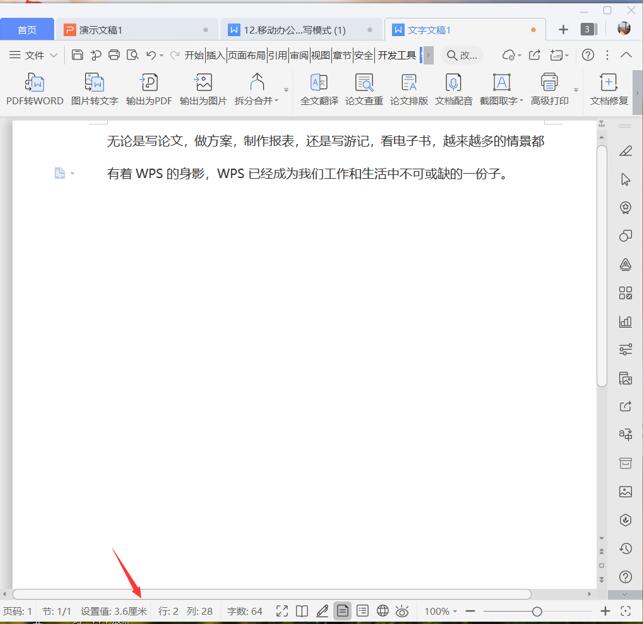Click the user avatar picture
This screenshot has width=643, height=624.
click(624, 29)
